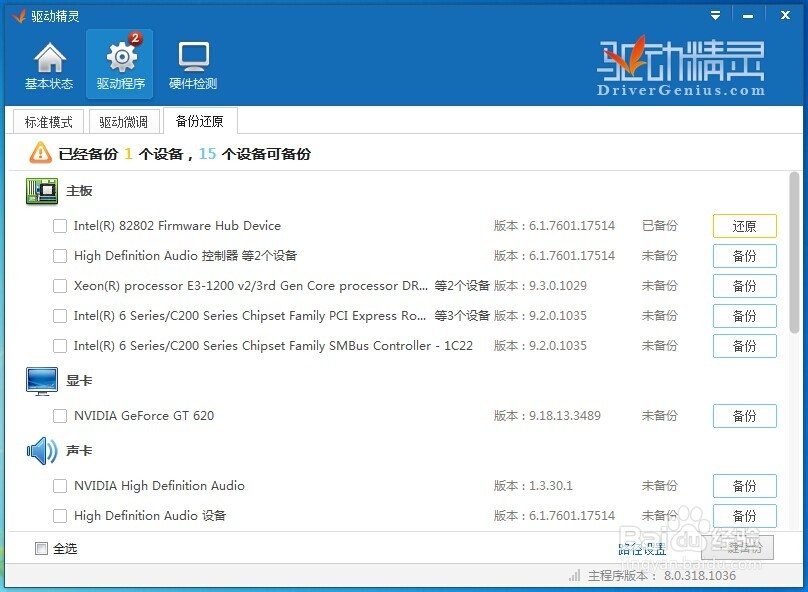
Task: Click version 9.3.0.1029 of Xeon row
Action: pos(558,285)
